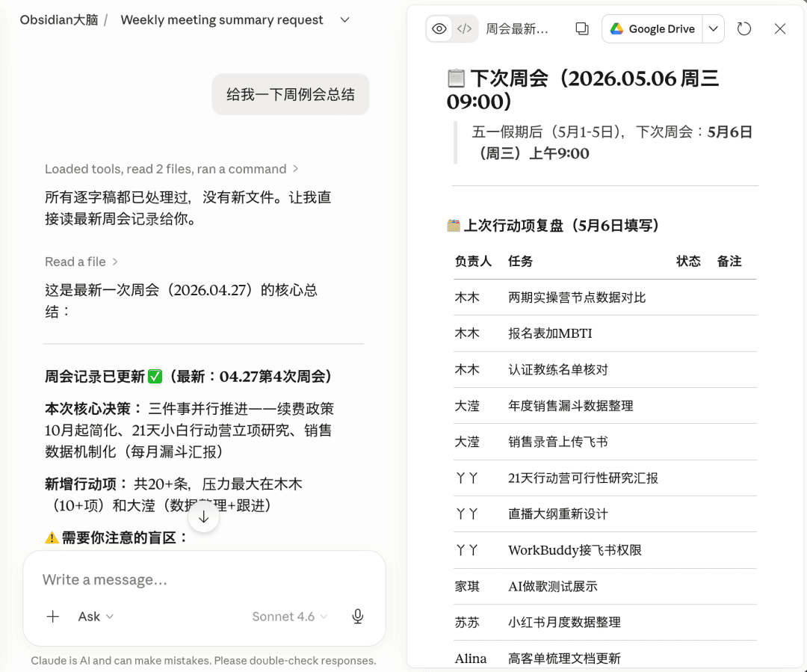Open the Ask mode dropdown

click(96, 617)
